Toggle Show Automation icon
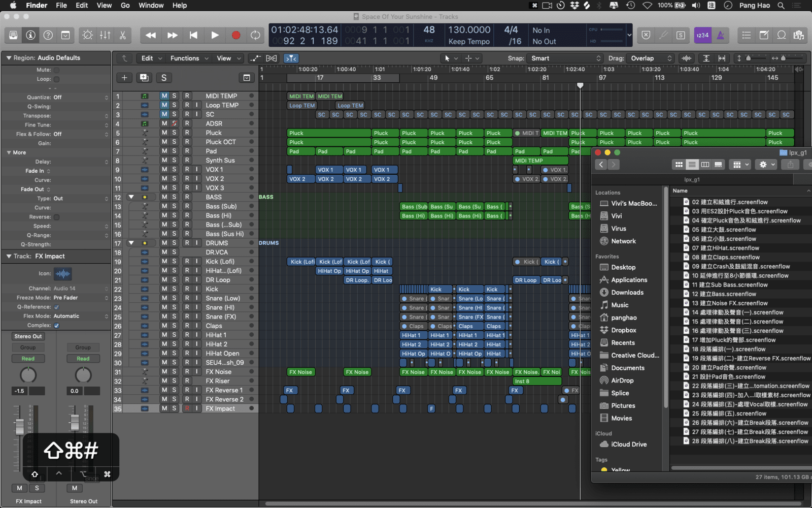The width and height of the screenshot is (812, 508). pyautogui.click(x=255, y=58)
